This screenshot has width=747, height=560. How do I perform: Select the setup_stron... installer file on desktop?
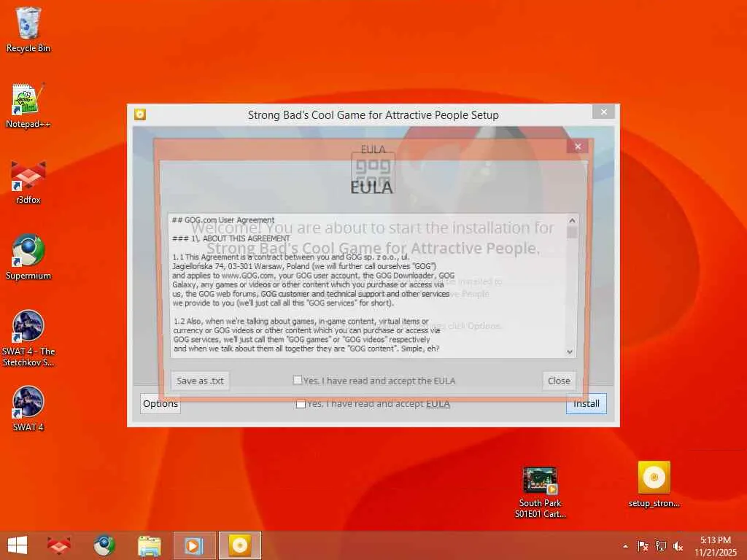(654, 484)
